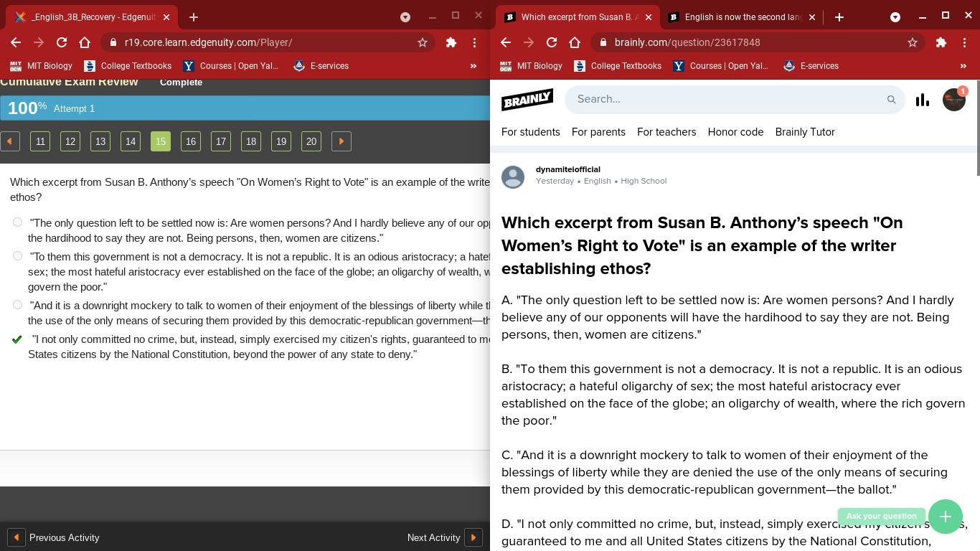Jump to question 18
This screenshot has width=980, height=551.
click(251, 141)
